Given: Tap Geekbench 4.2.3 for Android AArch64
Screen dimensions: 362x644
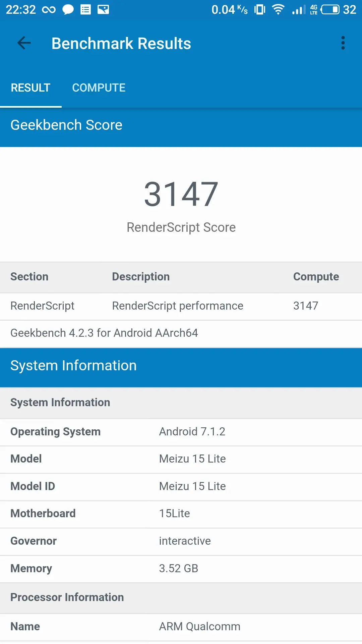Looking at the screenshot, I should click(x=104, y=333).
